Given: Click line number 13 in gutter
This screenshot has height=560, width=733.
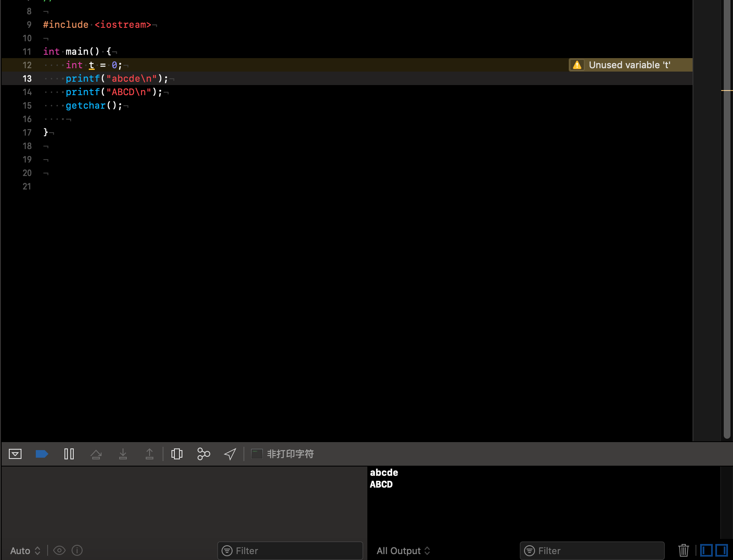Looking at the screenshot, I should tap(27, 79).
